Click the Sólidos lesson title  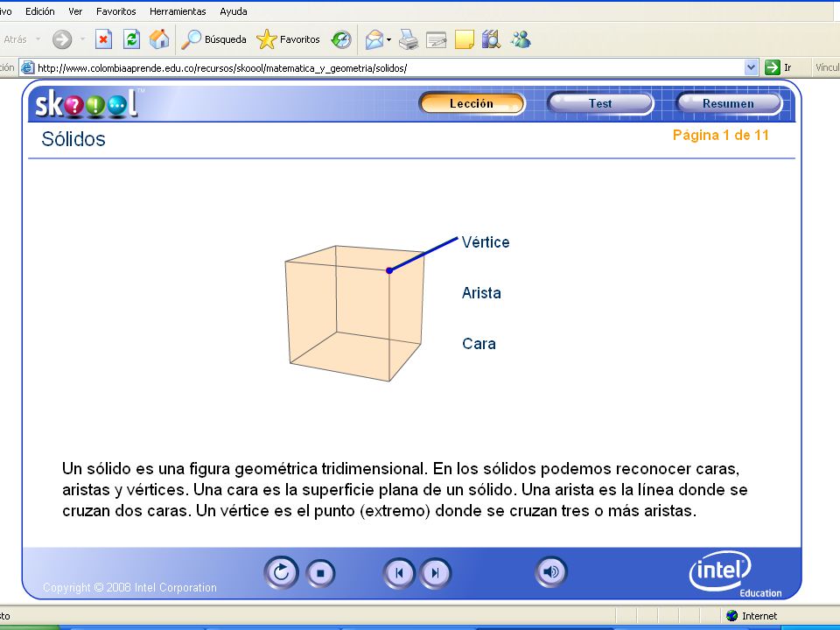[x=73, y=139]
